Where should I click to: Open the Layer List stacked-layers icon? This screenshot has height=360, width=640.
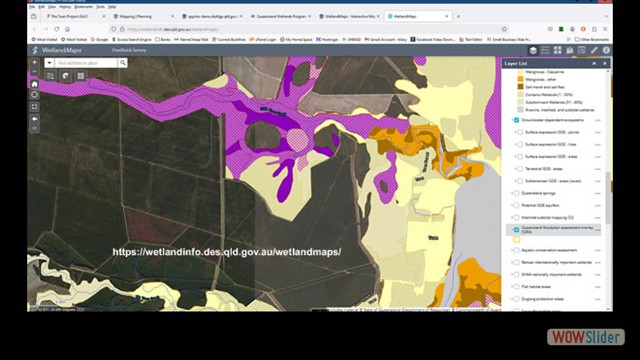tap(533, 50)
